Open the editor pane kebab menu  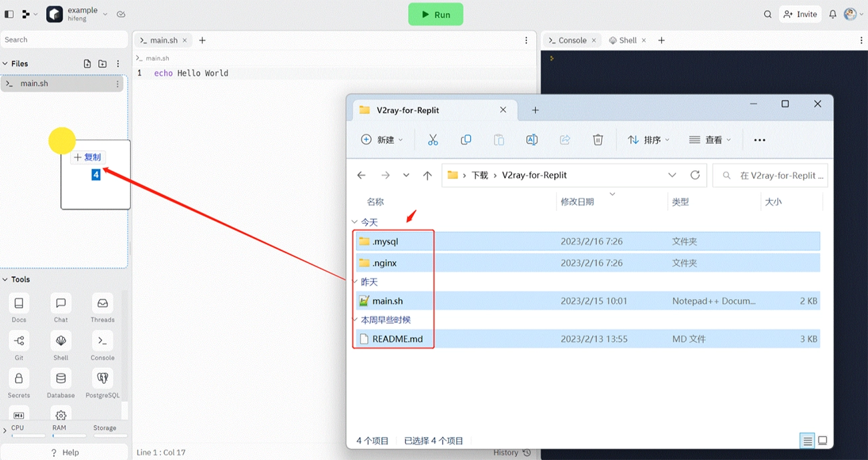coord(526,40)
